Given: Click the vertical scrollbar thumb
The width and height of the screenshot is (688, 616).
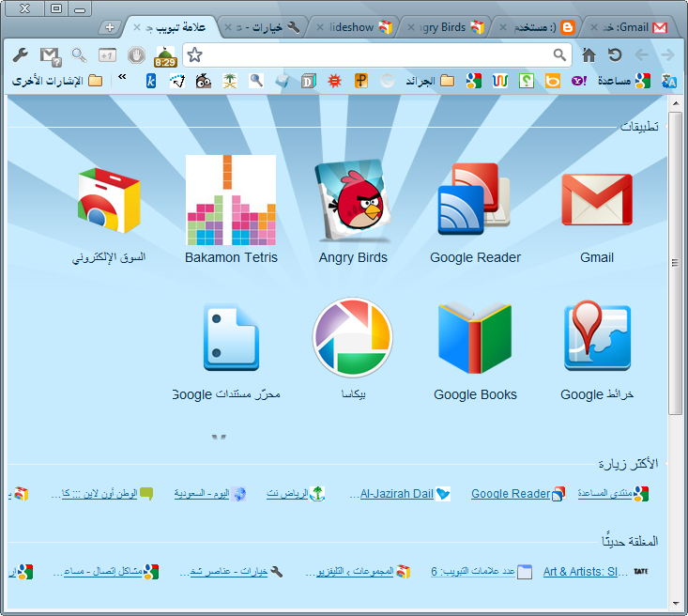Looking at the screenshot, I should click(675, 263).
